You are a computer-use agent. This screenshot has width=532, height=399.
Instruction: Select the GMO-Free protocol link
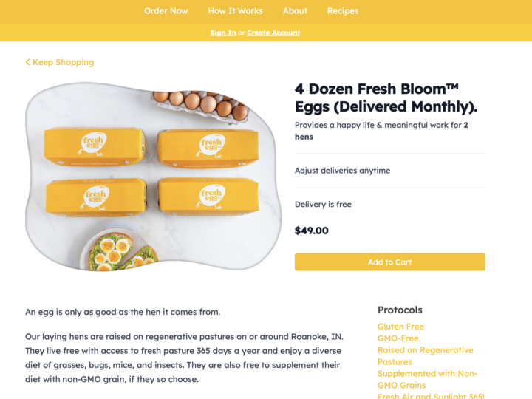point(398,338)
